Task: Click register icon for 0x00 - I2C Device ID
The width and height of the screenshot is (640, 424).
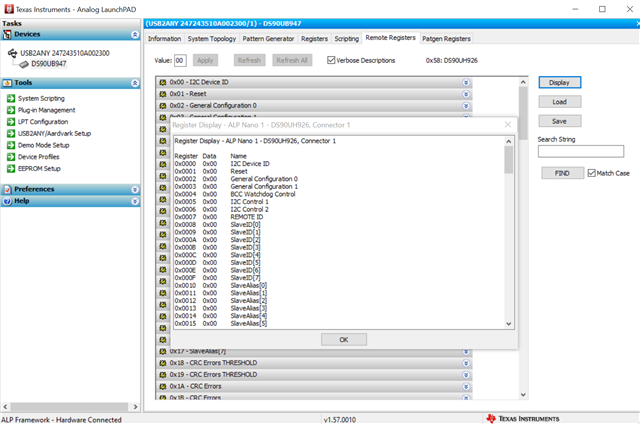Action: tap(163, 82)
